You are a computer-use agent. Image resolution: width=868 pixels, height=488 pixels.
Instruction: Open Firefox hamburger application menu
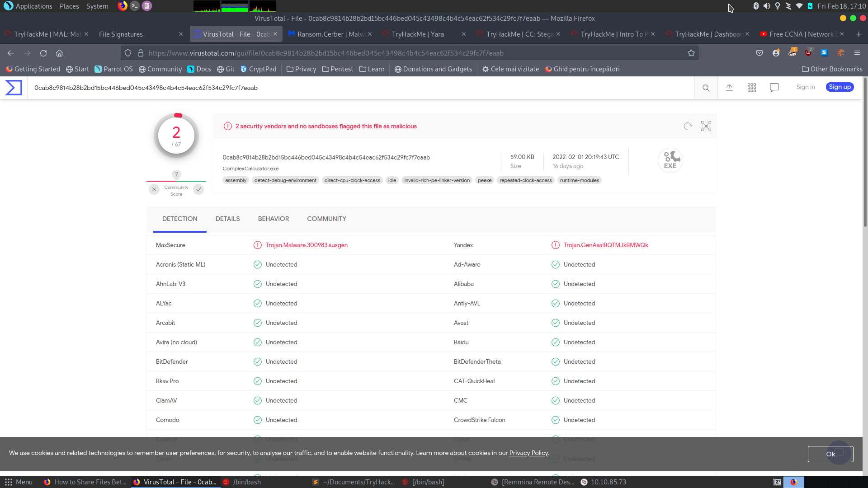point(857,53)
